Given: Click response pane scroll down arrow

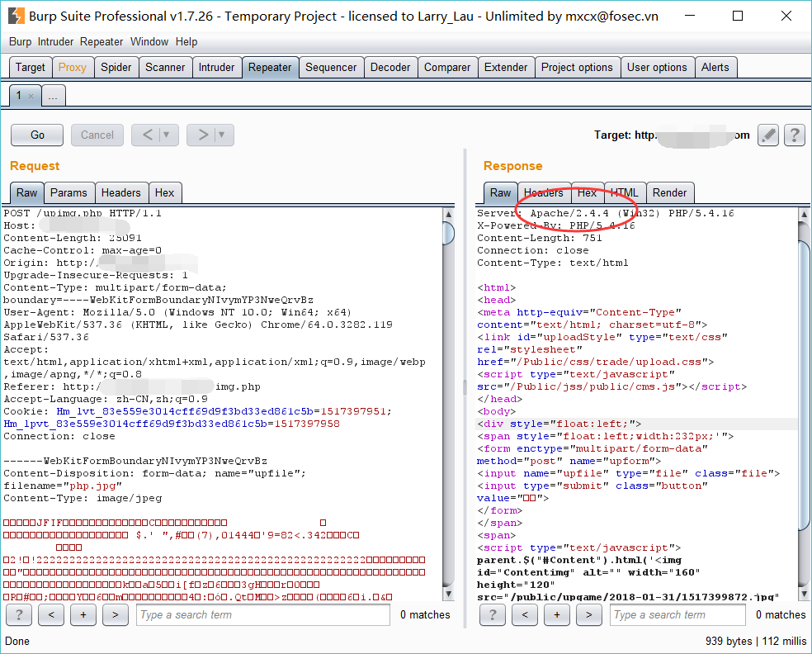Looking at the screenshot, I should (804, 594).
